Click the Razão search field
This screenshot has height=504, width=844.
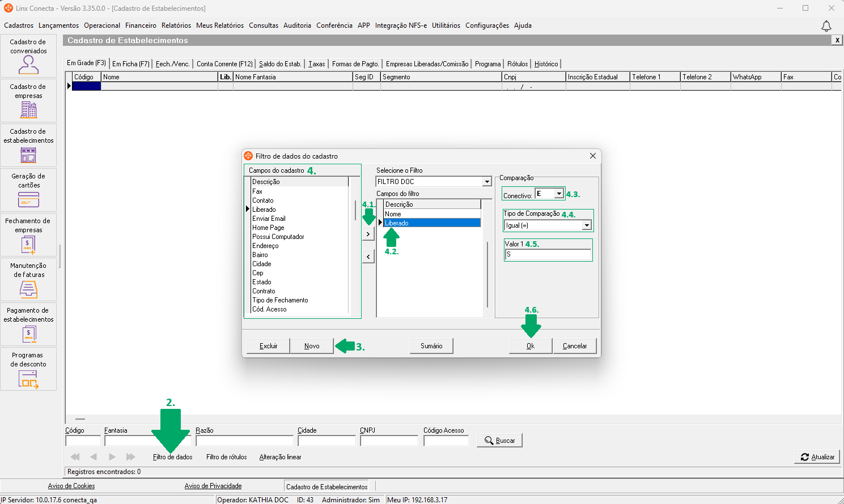(x=244, y=441)
